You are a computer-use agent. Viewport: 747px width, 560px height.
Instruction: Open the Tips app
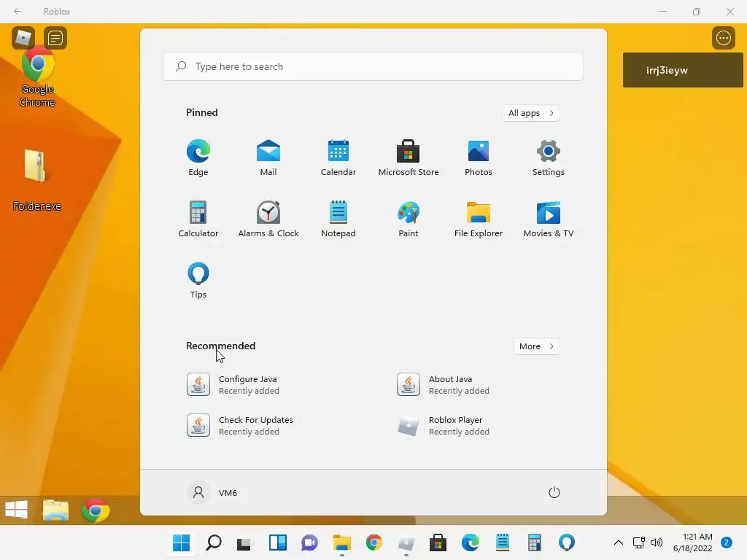coord(198,281)
